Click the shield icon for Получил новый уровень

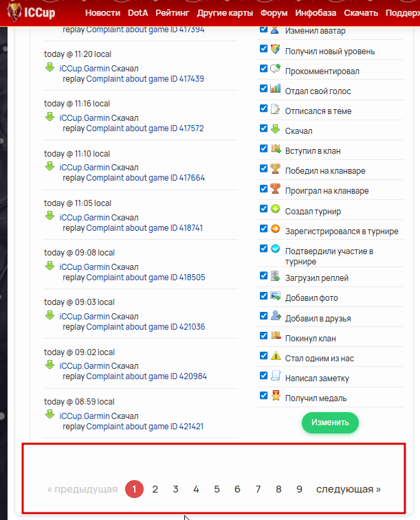276,49
